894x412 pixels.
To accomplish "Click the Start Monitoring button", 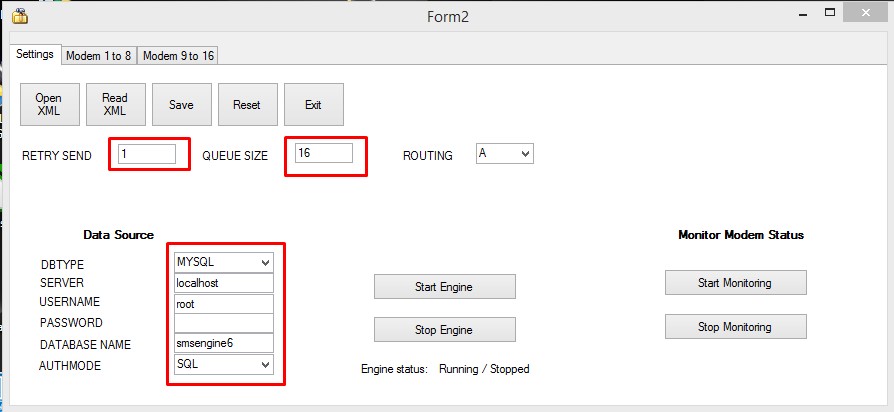I will point(735,283).
